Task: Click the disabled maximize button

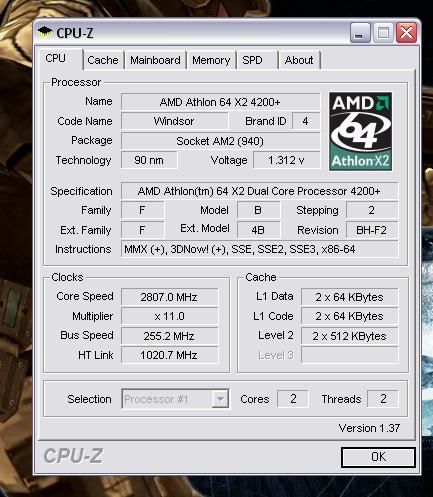Action: pyautogui.click(x=383, y=33)
